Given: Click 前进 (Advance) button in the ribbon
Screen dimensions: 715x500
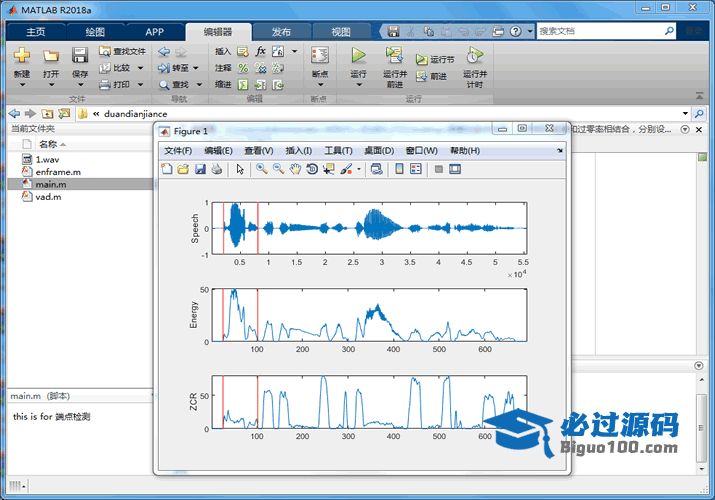Looking at the screenshot, I should pos(431,77).
